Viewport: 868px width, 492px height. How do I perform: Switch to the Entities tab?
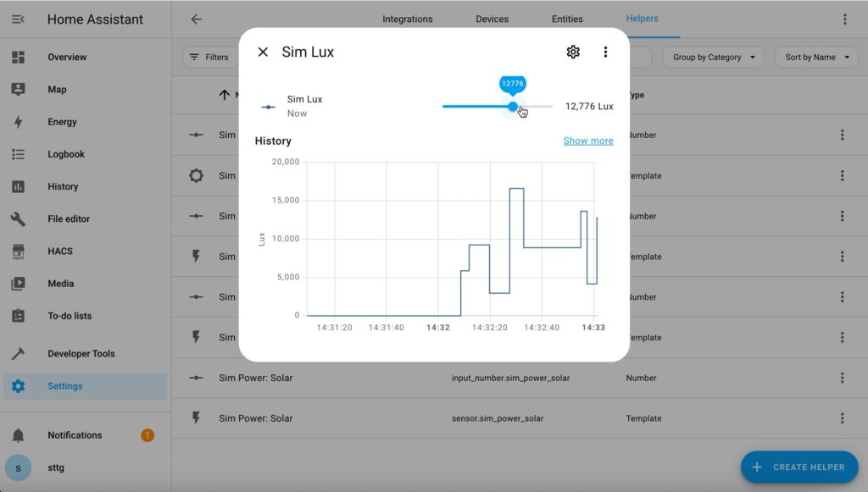[567, 19]
